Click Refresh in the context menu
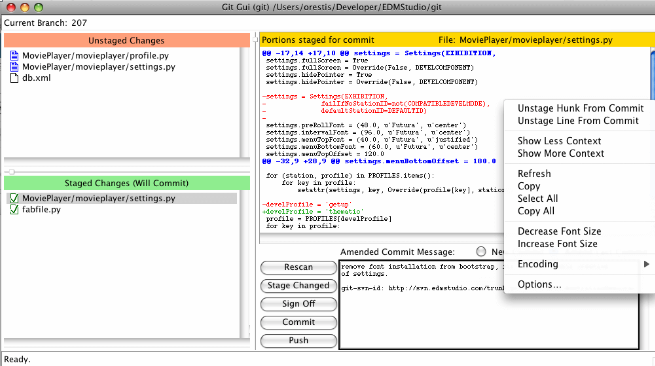The image size is (655, 366). (x=534, y=173)
